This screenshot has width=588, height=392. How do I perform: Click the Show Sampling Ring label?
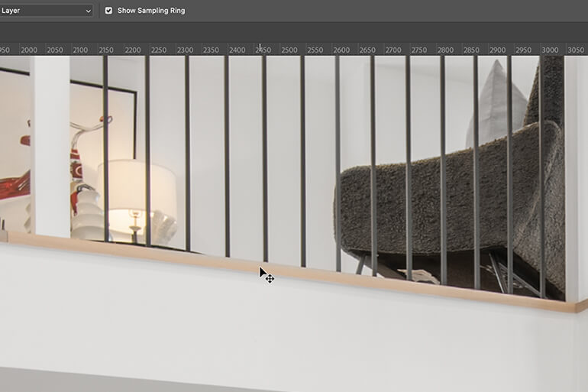(151, 11)
